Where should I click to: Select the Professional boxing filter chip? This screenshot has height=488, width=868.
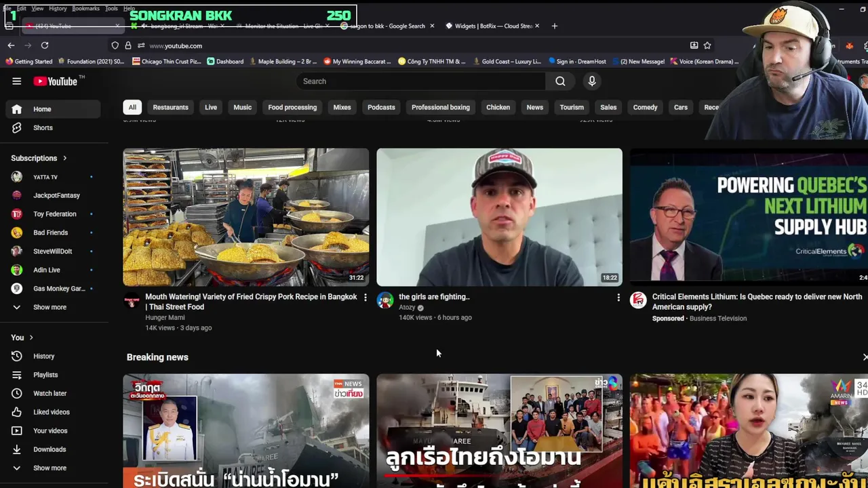click(x=441, y=107)
